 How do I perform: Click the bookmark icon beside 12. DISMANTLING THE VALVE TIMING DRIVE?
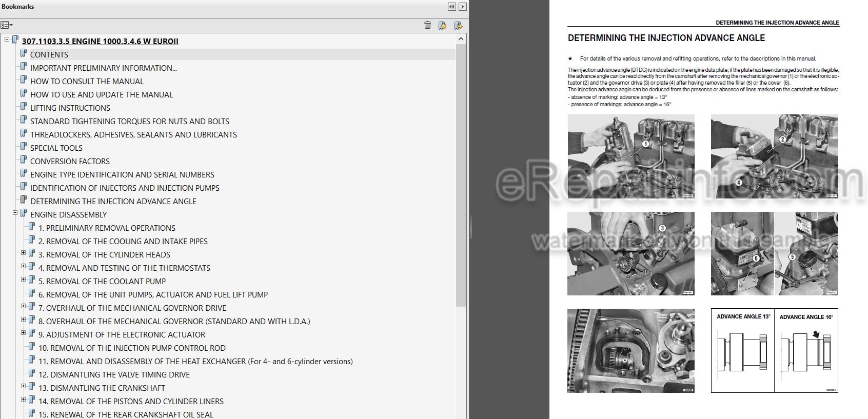pyautogui.click(x=31, y=373)
